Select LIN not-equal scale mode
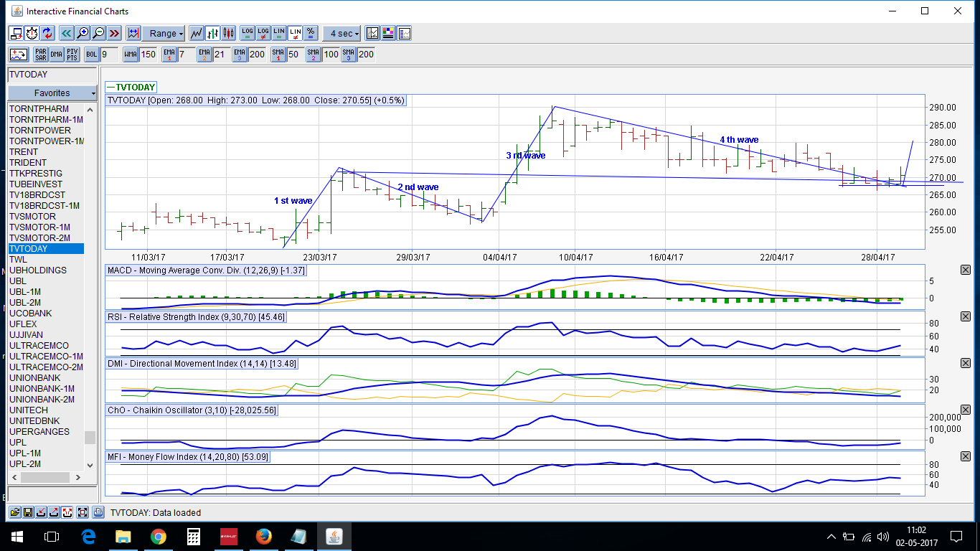 (x=295, y=33)
